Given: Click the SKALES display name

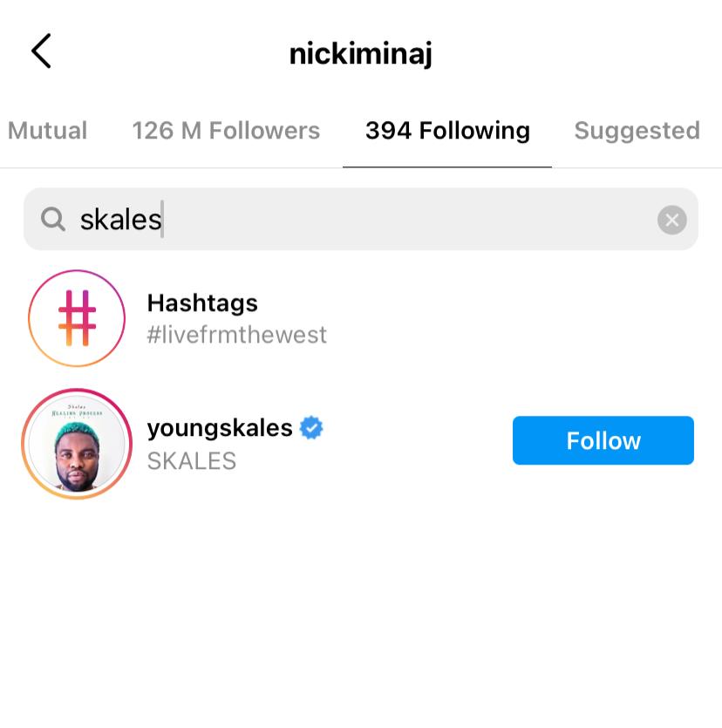Looking at the screenshot, I should [x=191, y=461].
